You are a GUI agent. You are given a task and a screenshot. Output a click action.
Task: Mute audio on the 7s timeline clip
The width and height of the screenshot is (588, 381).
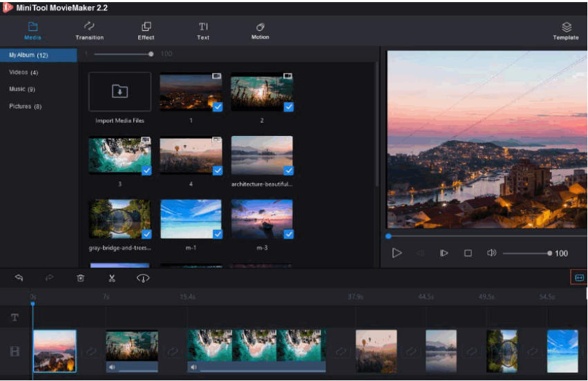tap(112, 367)
